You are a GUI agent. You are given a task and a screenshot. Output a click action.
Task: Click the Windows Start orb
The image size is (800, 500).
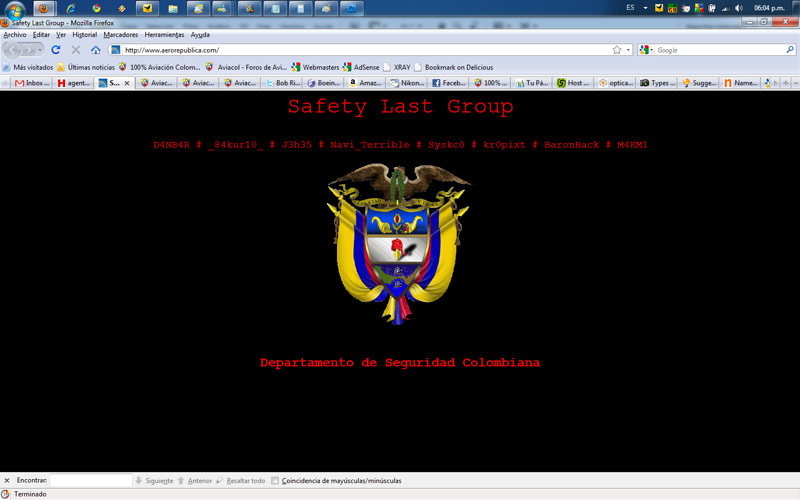(14, 9)
